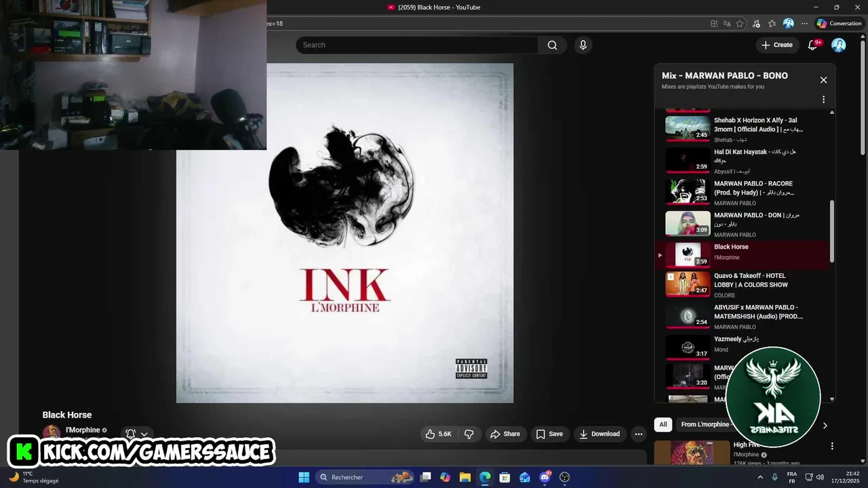Click the install app icon in address bar

pos(714,23)
